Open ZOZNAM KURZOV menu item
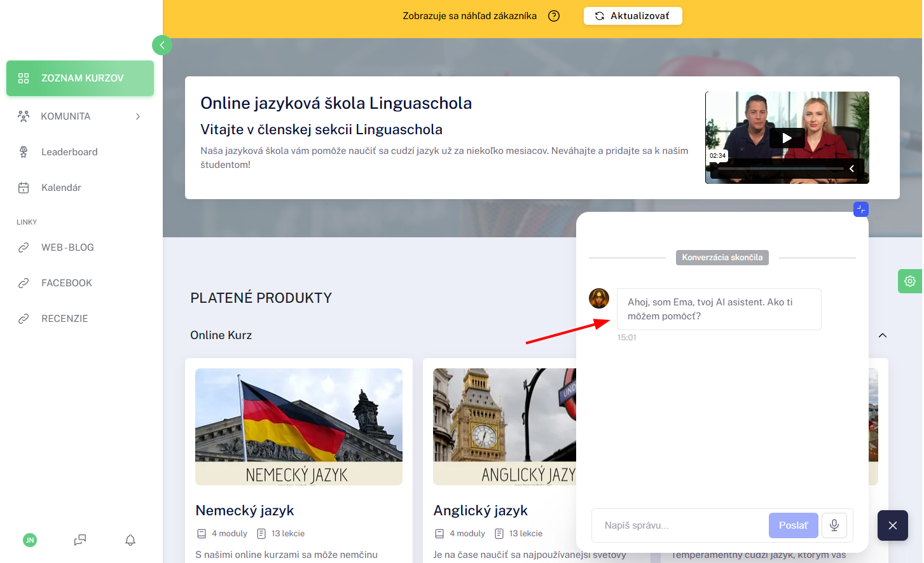 [80, 78]
